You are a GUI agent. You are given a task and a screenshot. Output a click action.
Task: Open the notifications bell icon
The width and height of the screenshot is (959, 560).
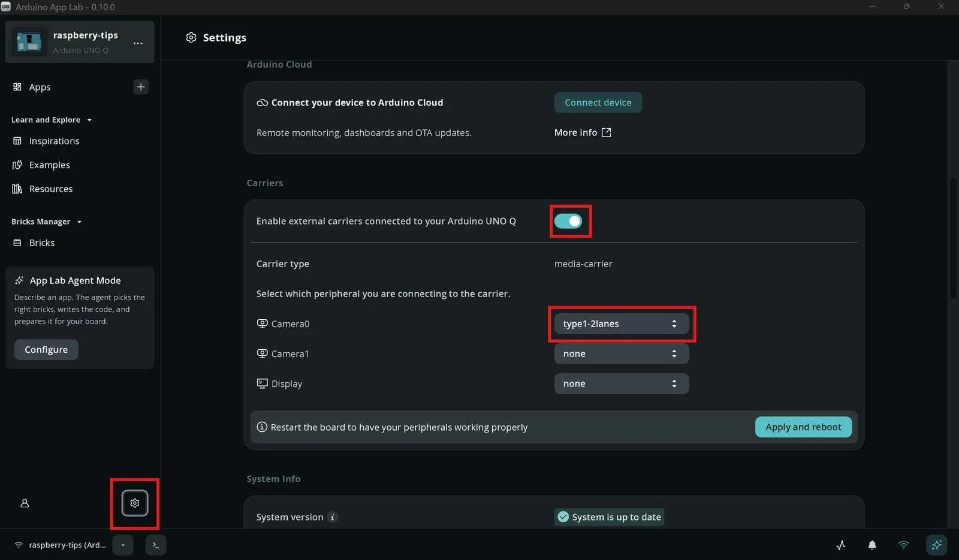pyautogui.click(x=872, y=545)
